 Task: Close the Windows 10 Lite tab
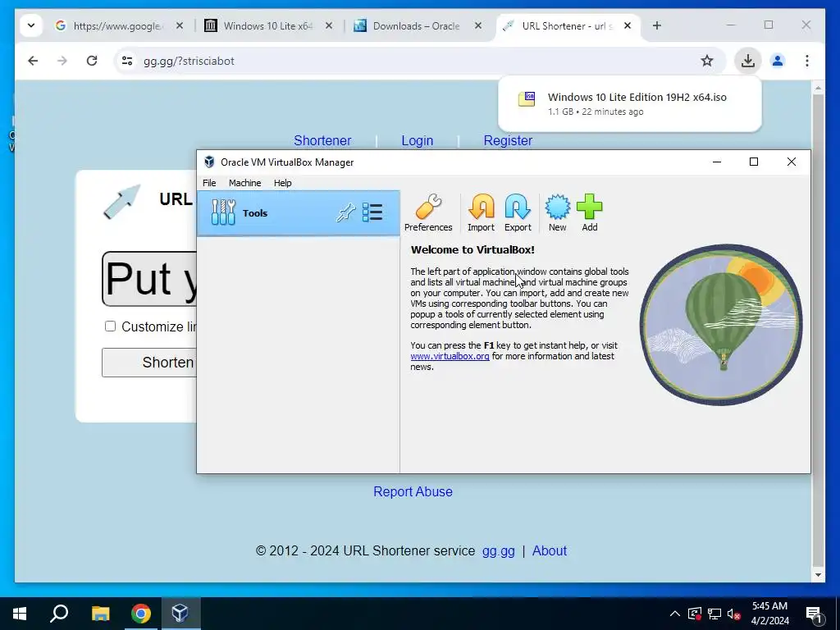(329, 25)
